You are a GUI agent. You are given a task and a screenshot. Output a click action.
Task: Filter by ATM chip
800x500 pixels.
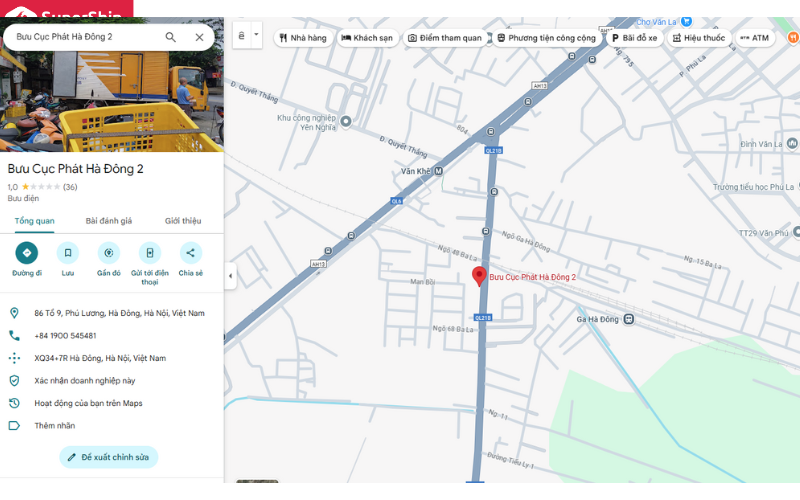click(x=755, y=38)
